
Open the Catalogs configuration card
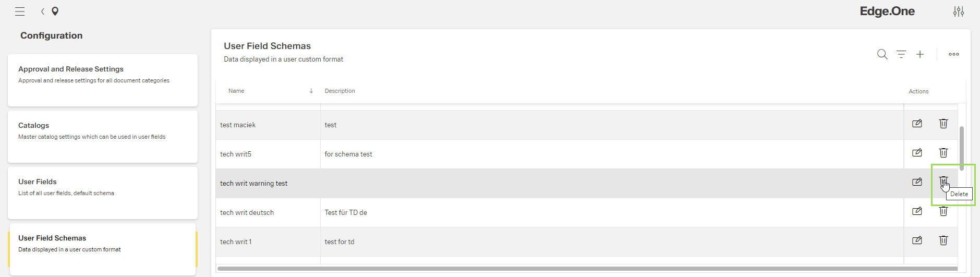click(103, 136)
